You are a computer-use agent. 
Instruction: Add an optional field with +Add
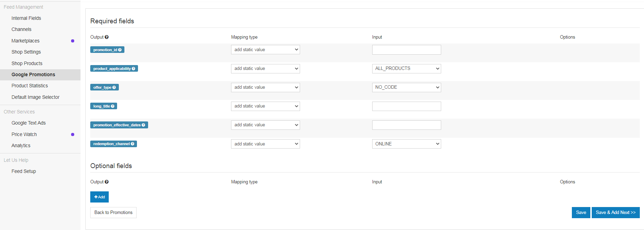pos(99,197)
